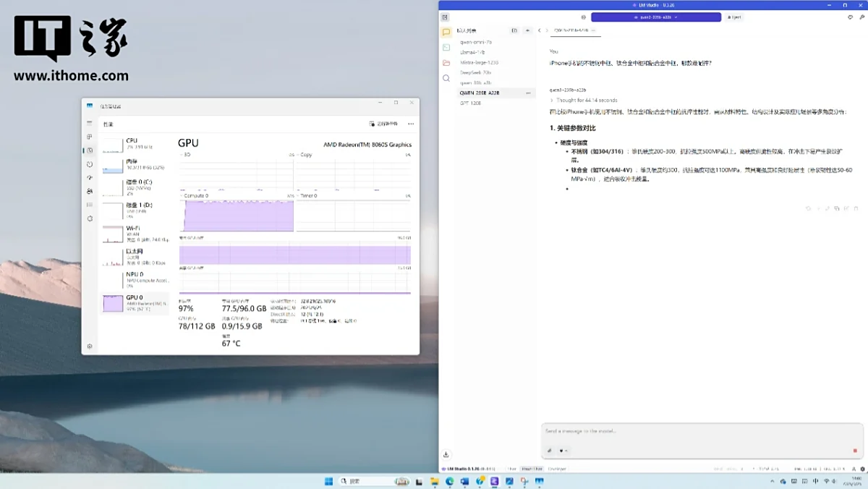Switch to Developer mode in status bar
The image size is (868, 489).
pos(557,469)
